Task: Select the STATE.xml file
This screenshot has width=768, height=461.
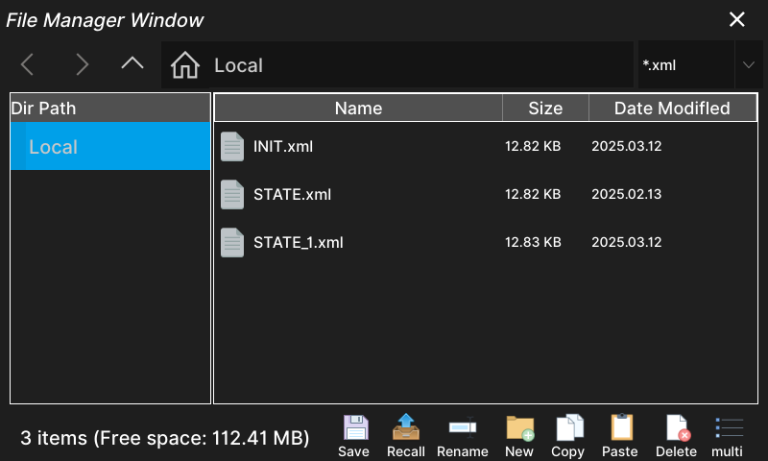Action: click(x=291, y=194)
